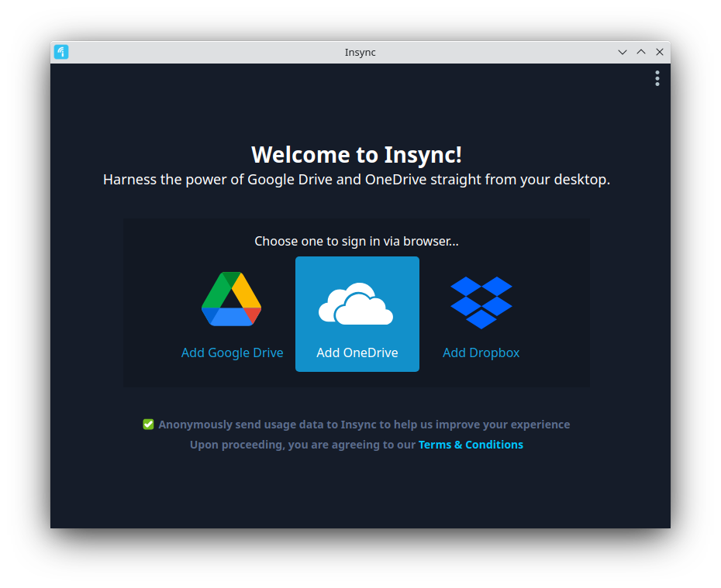Click 'Choose one to sign in via browser...' text
The width and height of the screenshot is (721, 588).
[357, 241]
